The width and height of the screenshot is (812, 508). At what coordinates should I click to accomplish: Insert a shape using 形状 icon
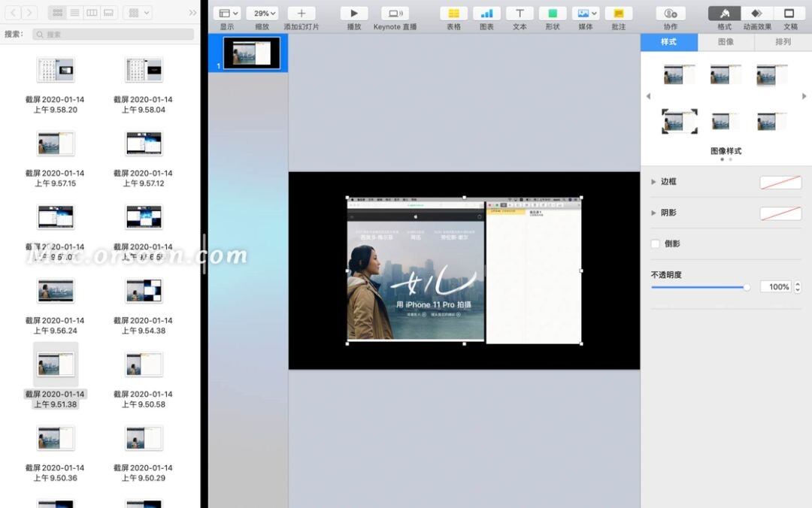(x=553, y=13)
